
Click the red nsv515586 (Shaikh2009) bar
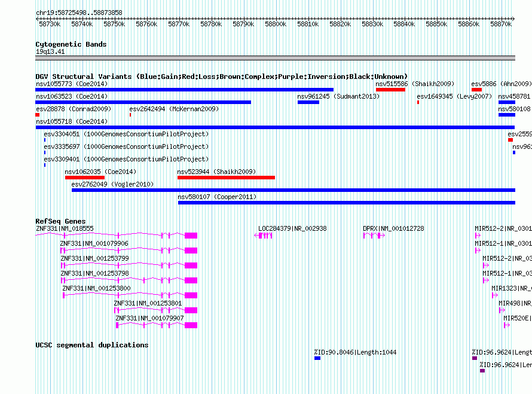390,90
